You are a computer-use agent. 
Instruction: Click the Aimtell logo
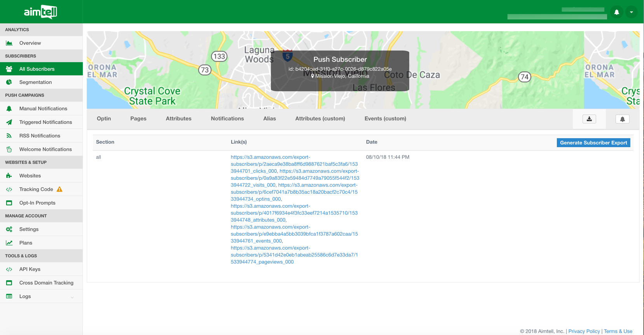[x=40, y=12]
